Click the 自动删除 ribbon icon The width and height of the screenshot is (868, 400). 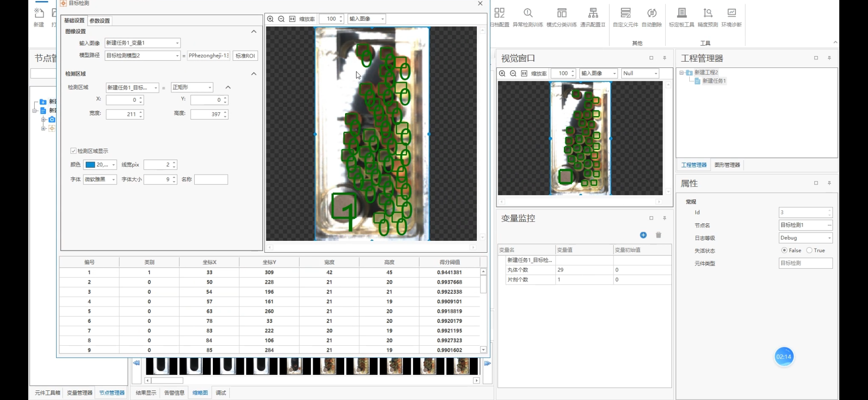[651, 17]
